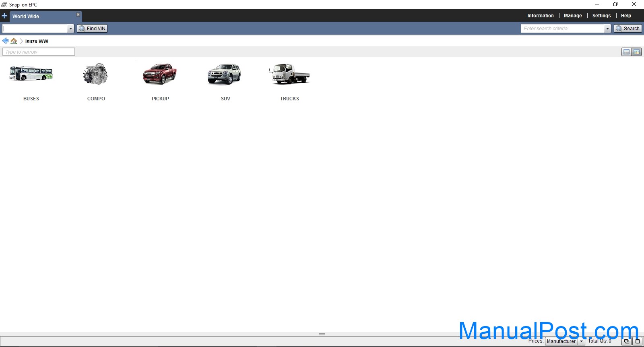Switch to thumbnail grid view icon
Image resolution: width=644 pixels, height=347 pixels.
(x=636, y=52)
